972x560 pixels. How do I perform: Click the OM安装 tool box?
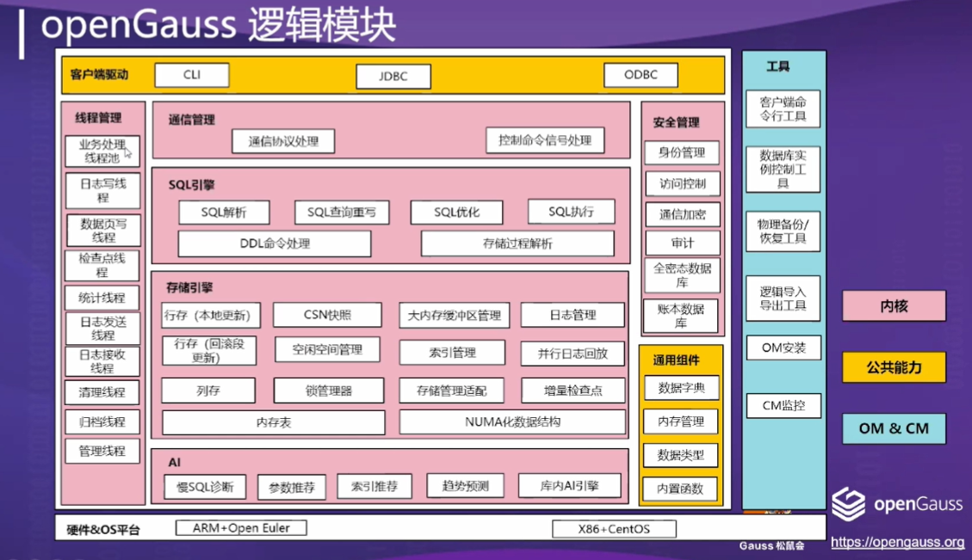pos(783,348)
